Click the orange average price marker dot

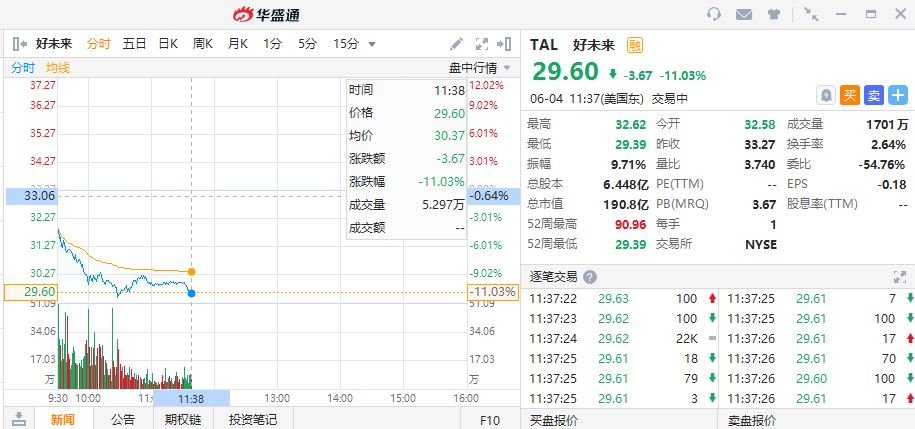point(191,272)
